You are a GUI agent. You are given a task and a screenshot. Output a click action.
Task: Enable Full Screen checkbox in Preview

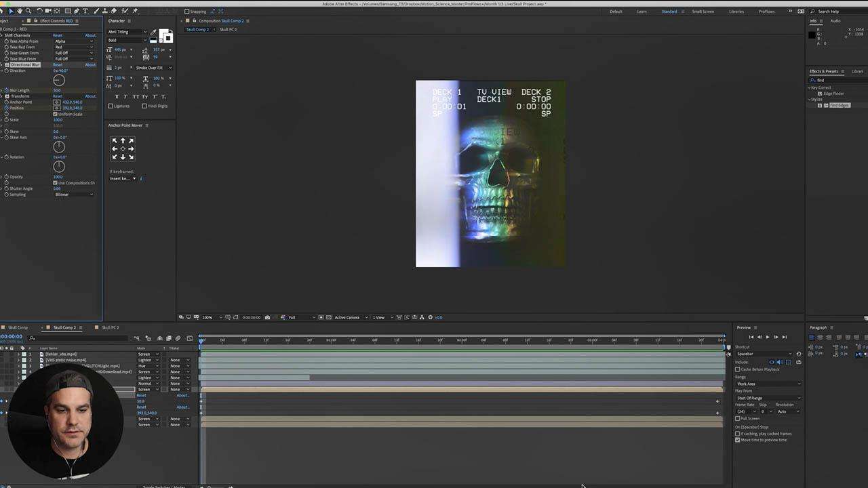coord(738,418)
